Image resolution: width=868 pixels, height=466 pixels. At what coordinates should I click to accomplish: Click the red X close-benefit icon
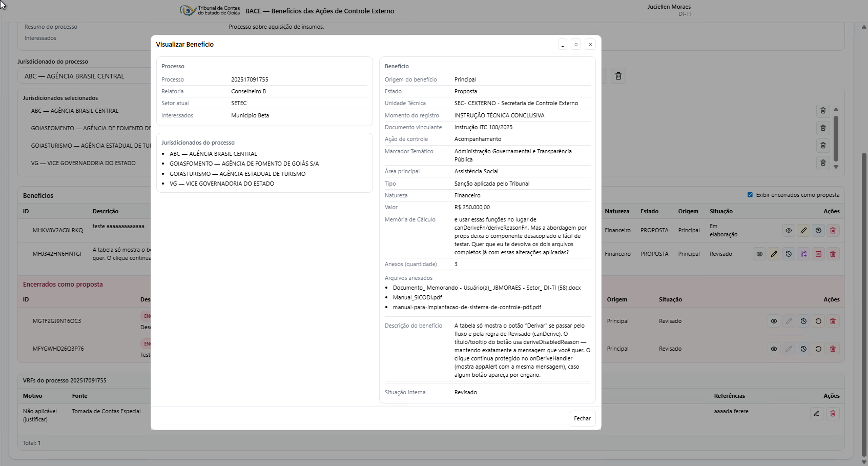click(818, 254)
